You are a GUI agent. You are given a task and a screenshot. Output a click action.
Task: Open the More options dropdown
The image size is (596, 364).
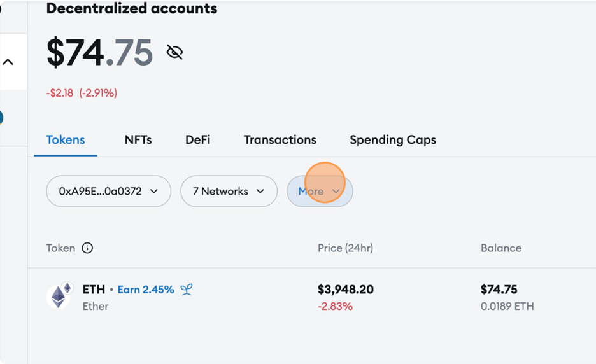pyautogui.click(x=320, y=191)
